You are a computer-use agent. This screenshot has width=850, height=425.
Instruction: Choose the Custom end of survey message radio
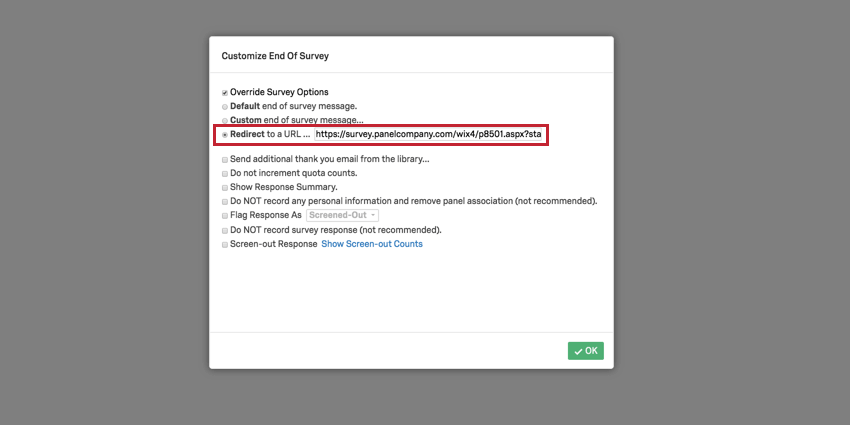tap(225, 120)
